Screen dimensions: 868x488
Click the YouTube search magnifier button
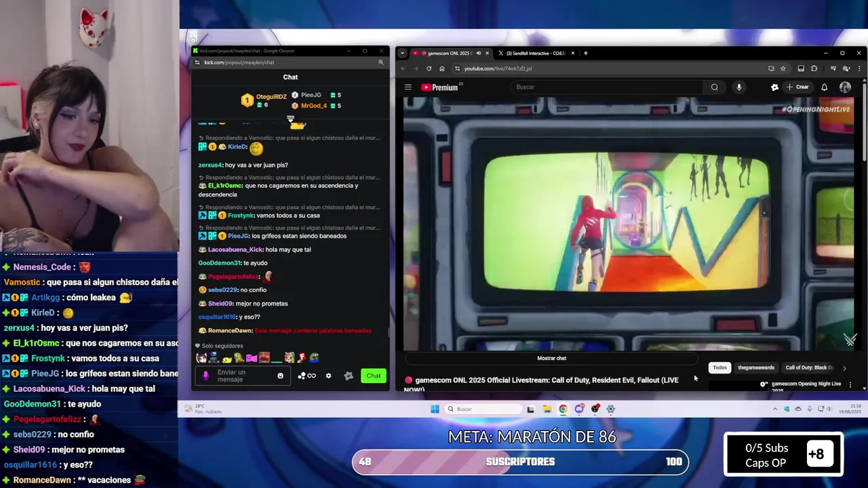click(714, 87)
